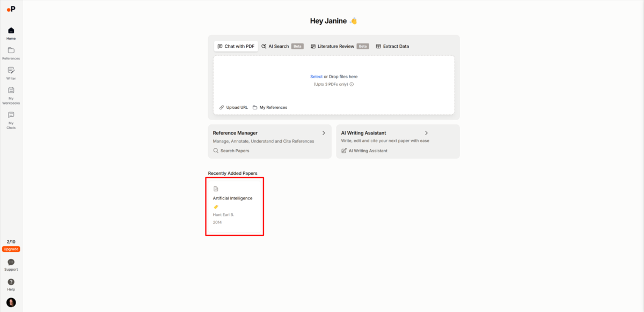644x312 pixels.
Task: Open the Writer sidebar icon
Action: point(11,70)
